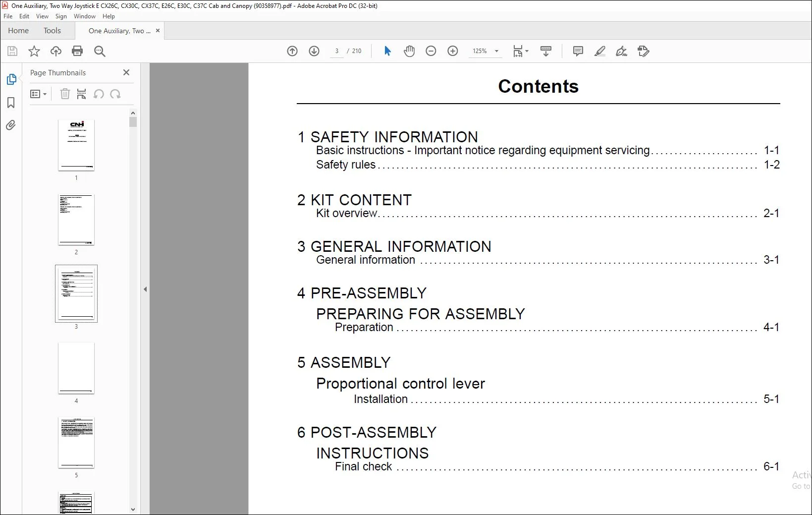Bookmark document with star icon
Image resolution: width=812 pixels, height=515 pixels.
34,51
